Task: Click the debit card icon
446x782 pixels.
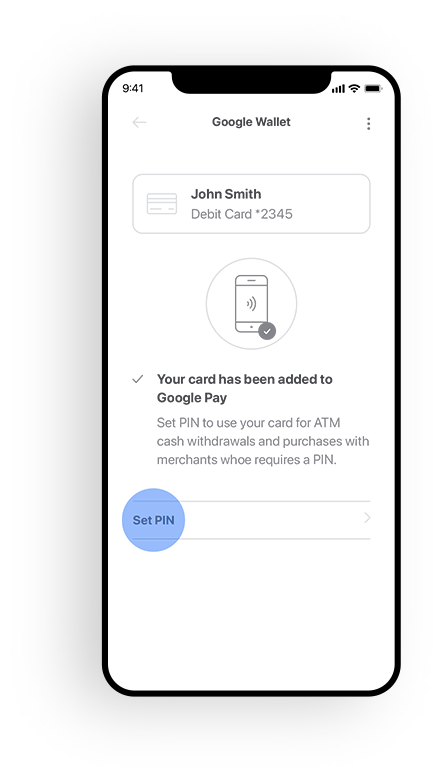Action: pos(162,204)
